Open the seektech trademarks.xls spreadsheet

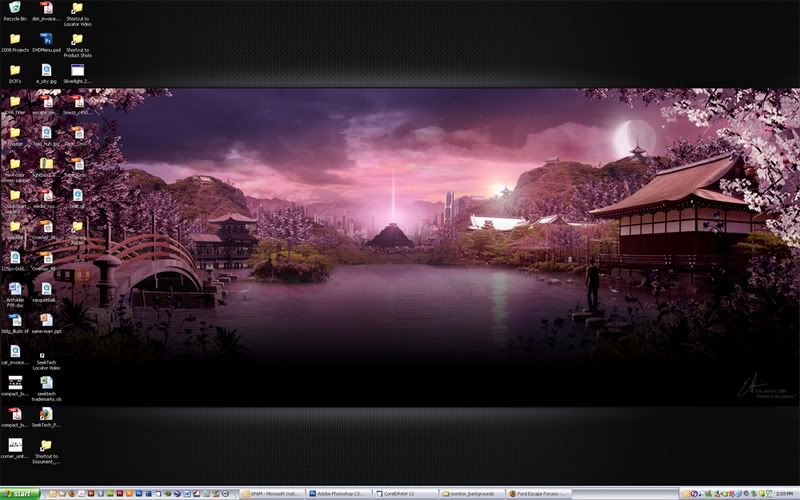click(x=46, y=383)
